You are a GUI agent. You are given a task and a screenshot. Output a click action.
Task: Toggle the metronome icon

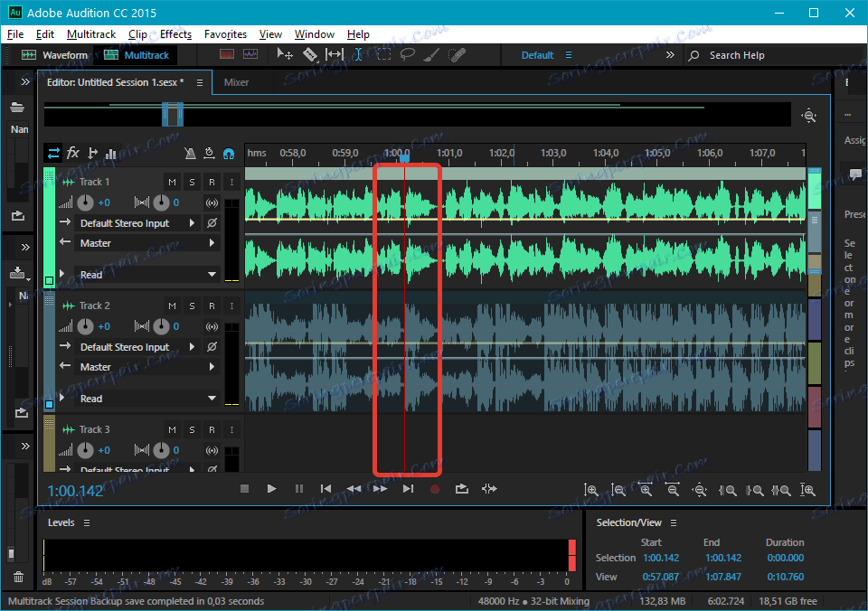(x=190, y=154)
